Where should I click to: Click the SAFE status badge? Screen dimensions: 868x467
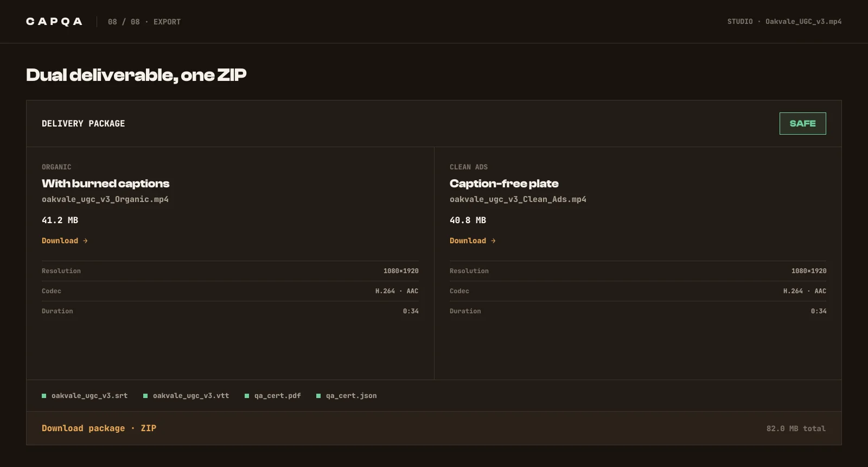tap(803, 123)
